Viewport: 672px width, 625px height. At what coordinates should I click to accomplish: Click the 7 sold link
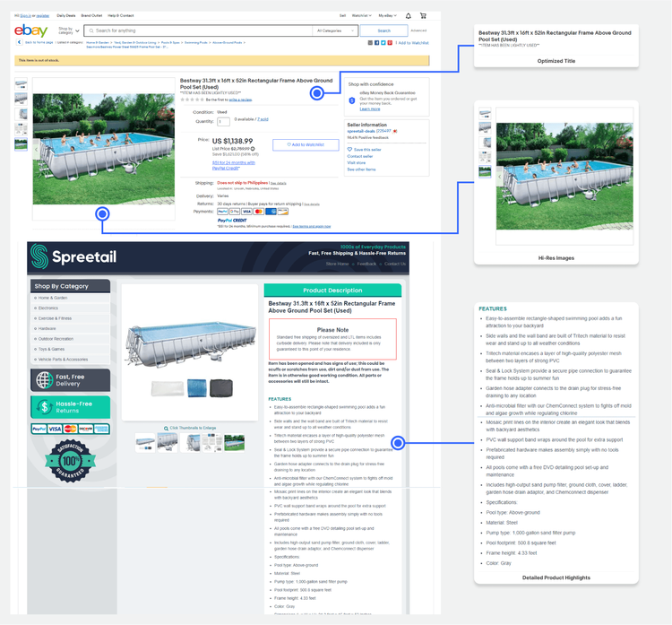point(263,119)
